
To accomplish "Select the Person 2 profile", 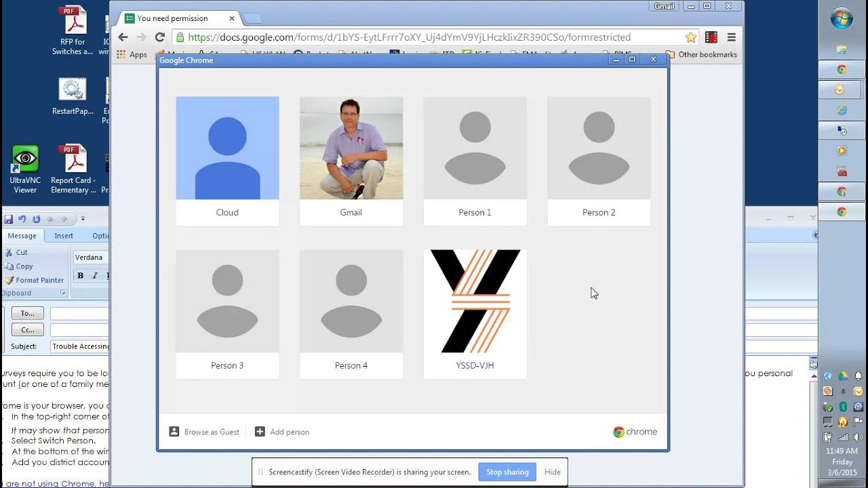I will point(599,161).
